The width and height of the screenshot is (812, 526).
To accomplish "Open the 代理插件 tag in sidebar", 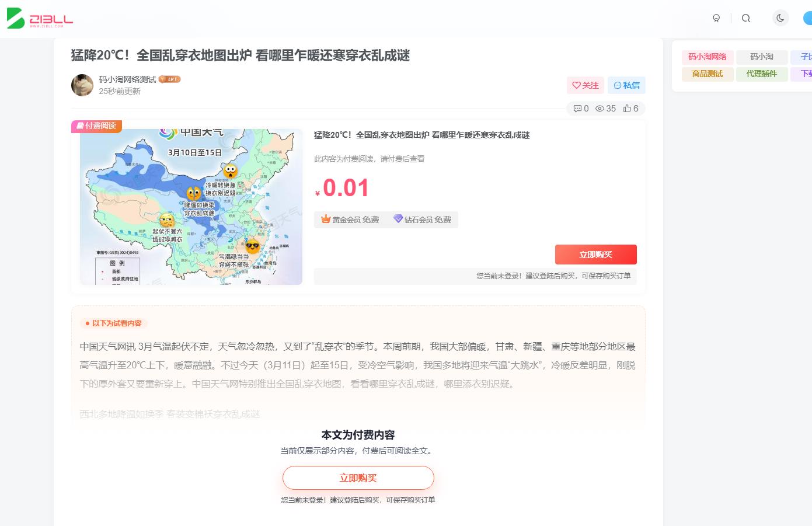I will [x=762, y=74].
